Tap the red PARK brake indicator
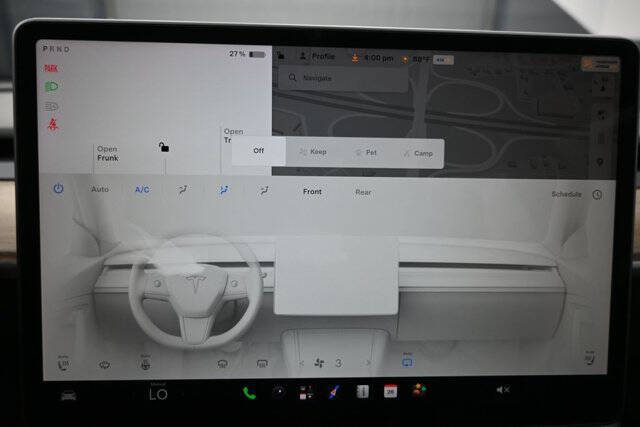 51,68
